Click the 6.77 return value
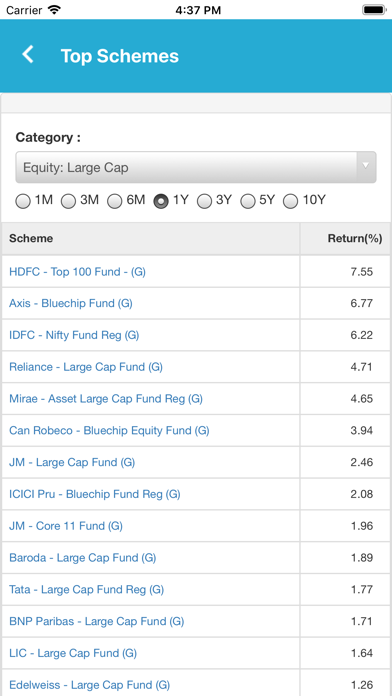The width and height of the screenshot is (392, 696). [x=362, y=304]
